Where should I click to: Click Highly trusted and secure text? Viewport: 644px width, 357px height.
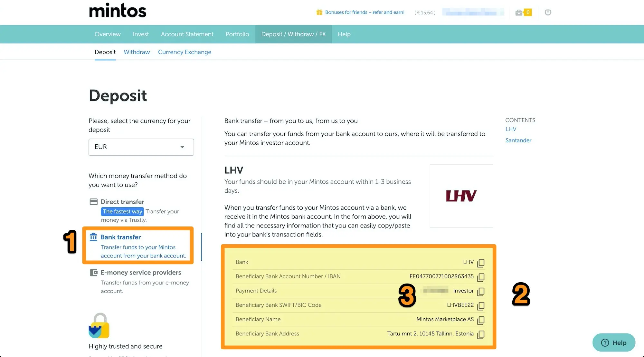click(126, 346)
